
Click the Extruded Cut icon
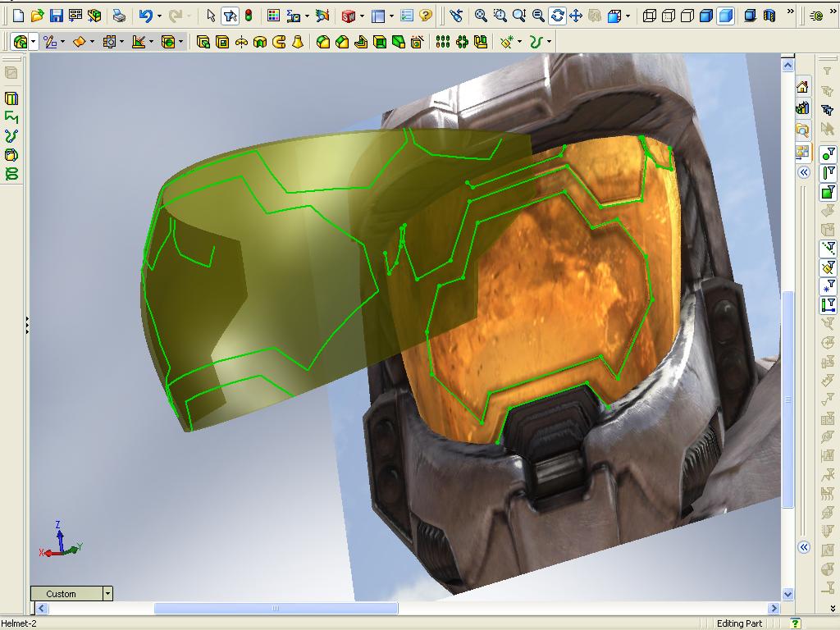click(221, 41)
